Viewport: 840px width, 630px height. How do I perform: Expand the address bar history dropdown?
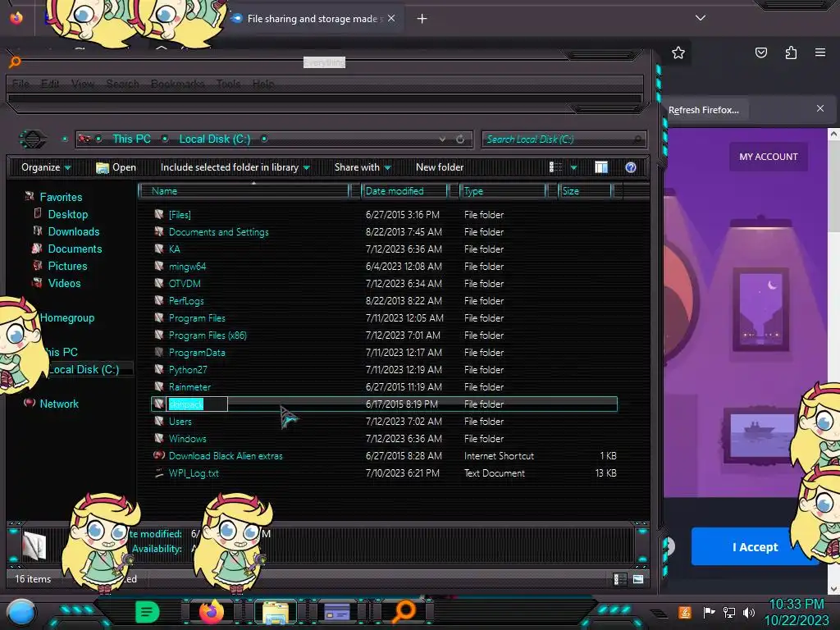click(x=442, y=139)
